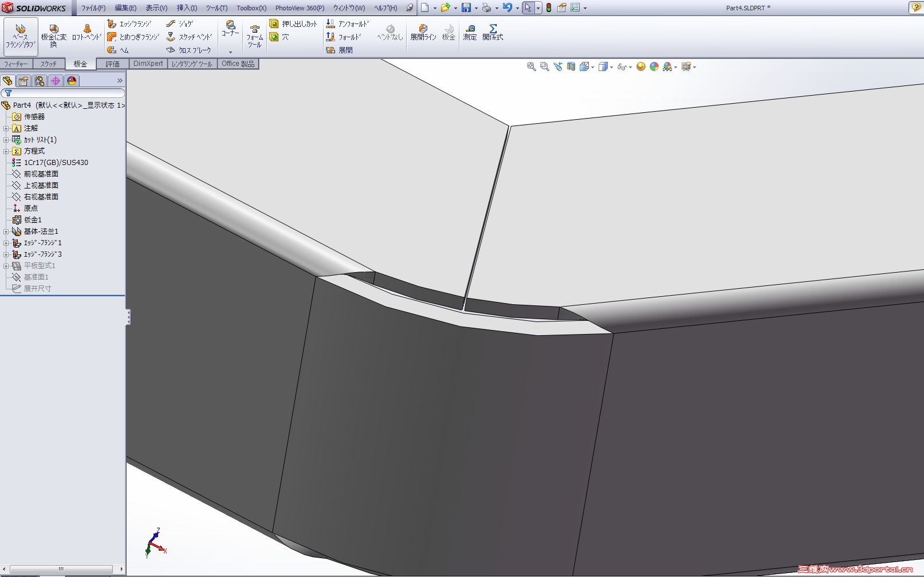
Task: Open the 関係式 equations tool
Action: 493,33
